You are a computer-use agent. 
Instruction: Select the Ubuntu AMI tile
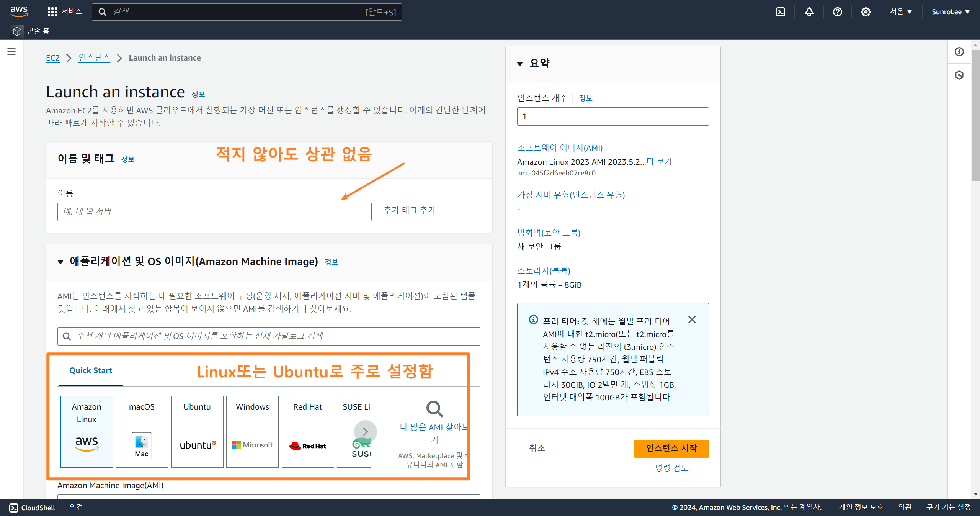197,431
